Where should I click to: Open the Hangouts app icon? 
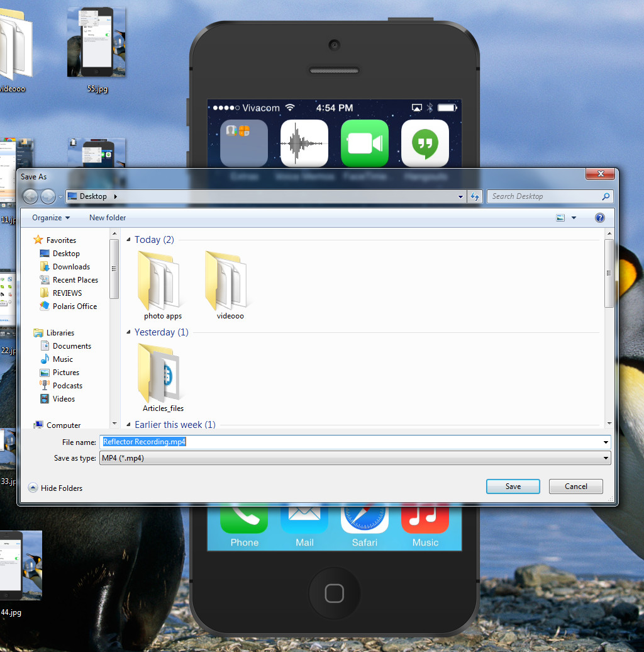tap(425, 143)
